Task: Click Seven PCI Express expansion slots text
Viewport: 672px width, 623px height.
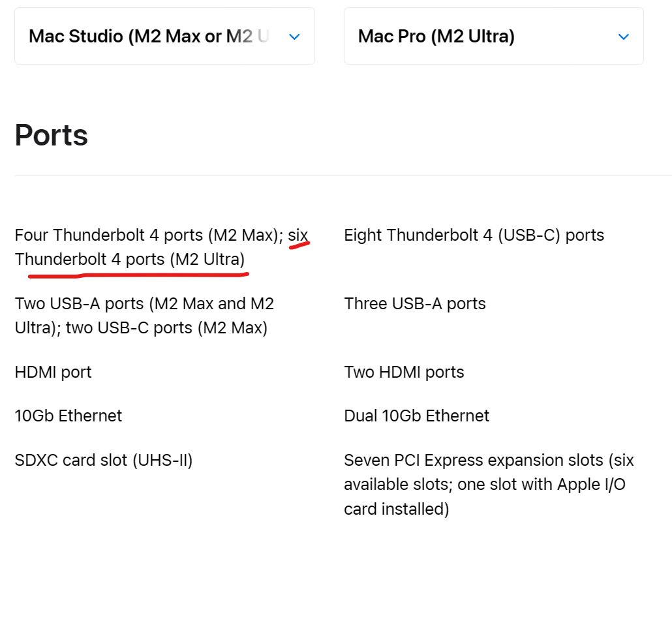Action: tap(473, 461)
